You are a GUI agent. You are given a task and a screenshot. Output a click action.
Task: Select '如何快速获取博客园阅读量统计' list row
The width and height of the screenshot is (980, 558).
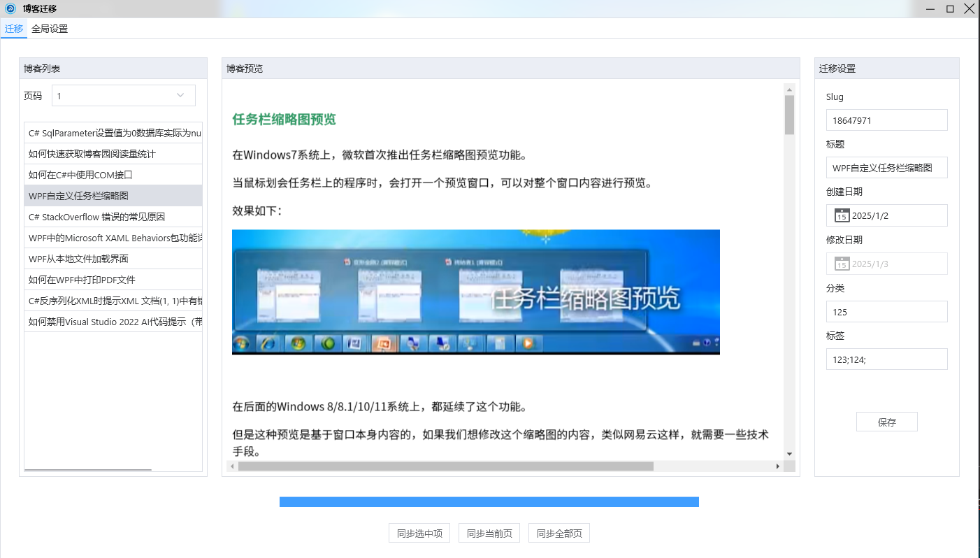click(x=113, y=154)
